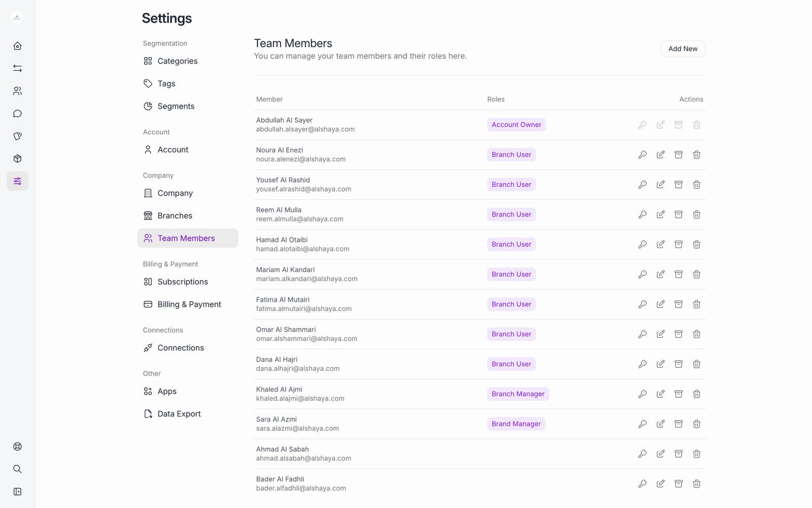This screenshot has height=508, width=812.
Task: Go to Branches settings
Action: click(x=188, y=215)
